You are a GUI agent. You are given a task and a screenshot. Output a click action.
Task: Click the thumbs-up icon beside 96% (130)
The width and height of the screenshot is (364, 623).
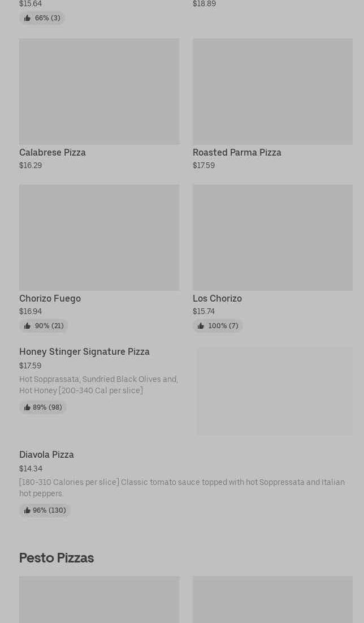pos(27,510)
